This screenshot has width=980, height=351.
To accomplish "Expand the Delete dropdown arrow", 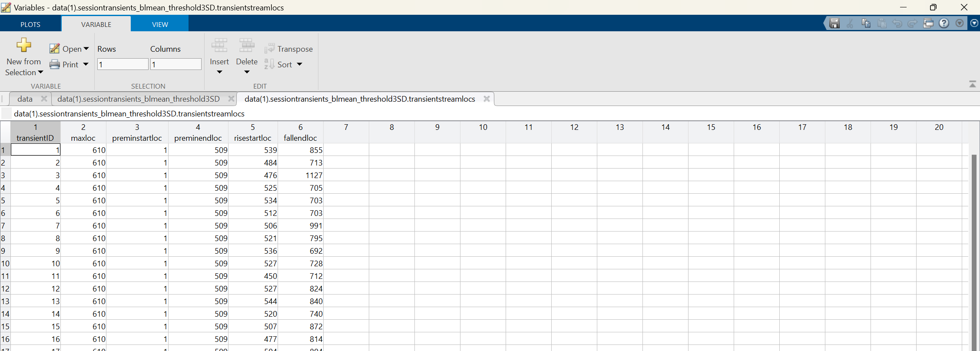I will [x=247, y=72].
